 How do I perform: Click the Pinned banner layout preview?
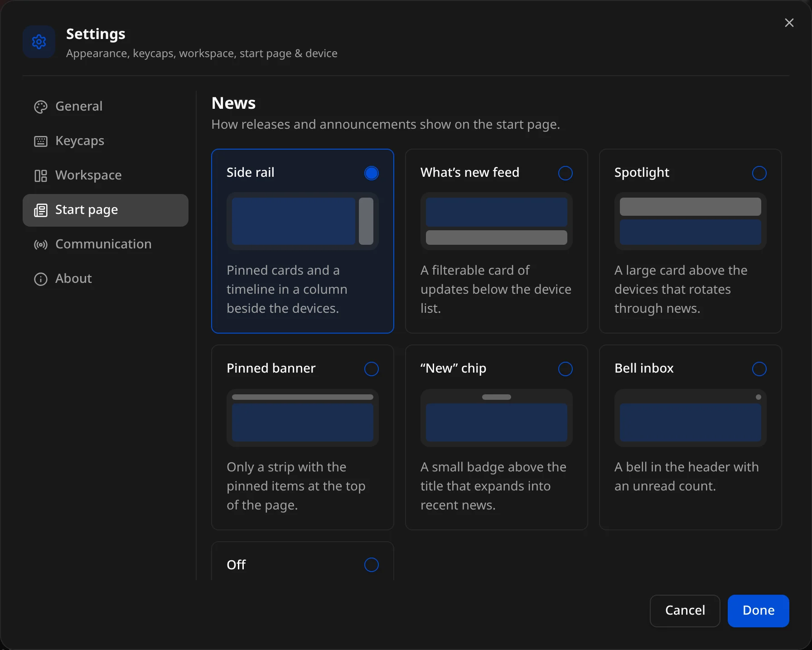[x=303, y=418]
